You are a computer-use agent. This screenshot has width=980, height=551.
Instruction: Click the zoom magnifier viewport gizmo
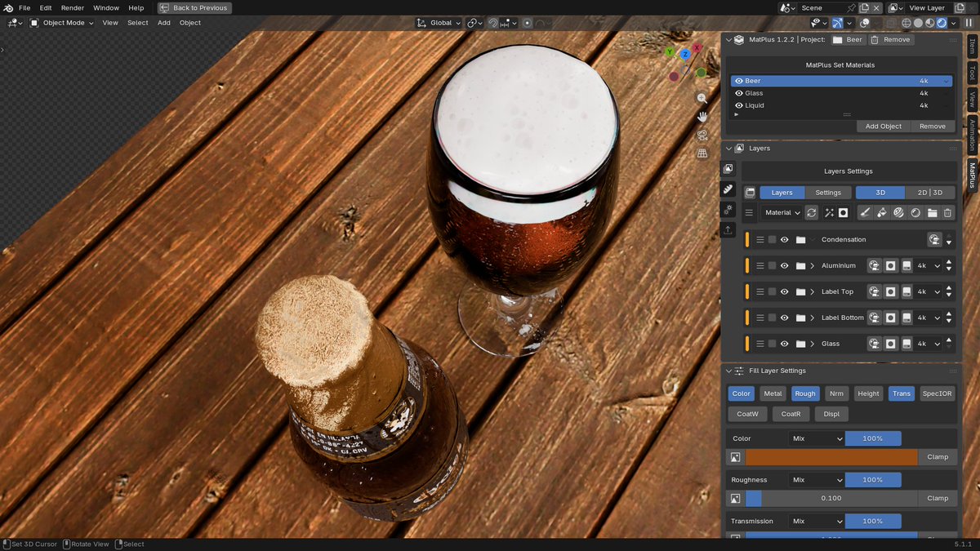click(702, 98)
